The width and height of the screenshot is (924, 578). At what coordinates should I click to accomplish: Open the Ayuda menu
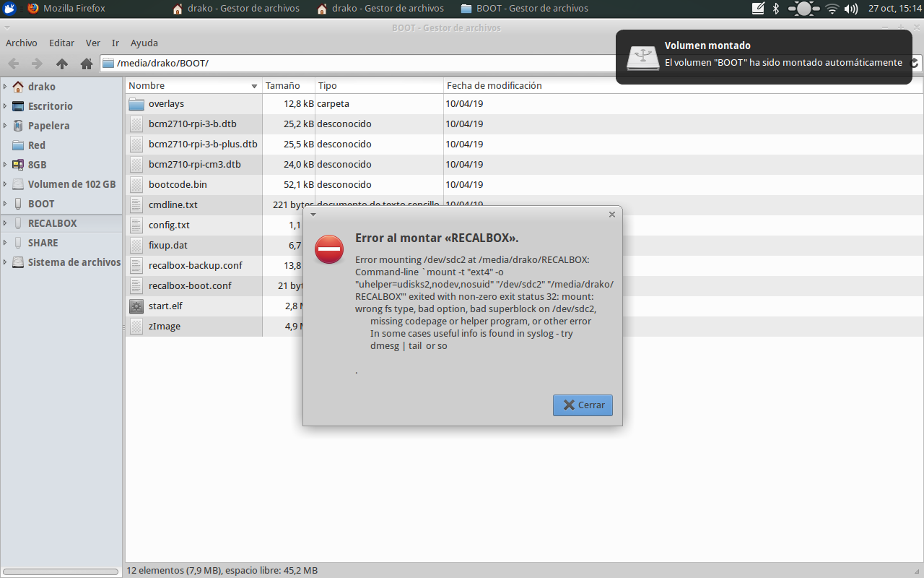tap(144, 43)
